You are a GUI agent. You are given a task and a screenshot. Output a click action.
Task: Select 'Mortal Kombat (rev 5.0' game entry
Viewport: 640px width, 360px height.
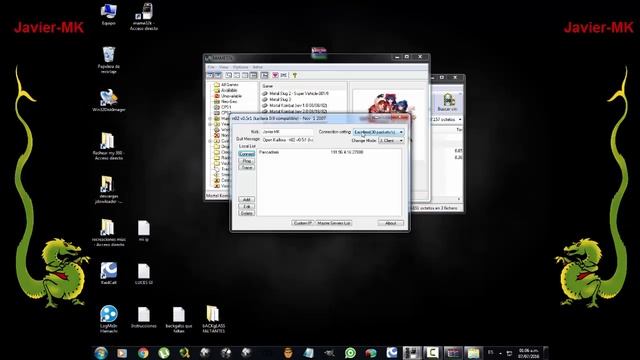click(x=298, y=105)
